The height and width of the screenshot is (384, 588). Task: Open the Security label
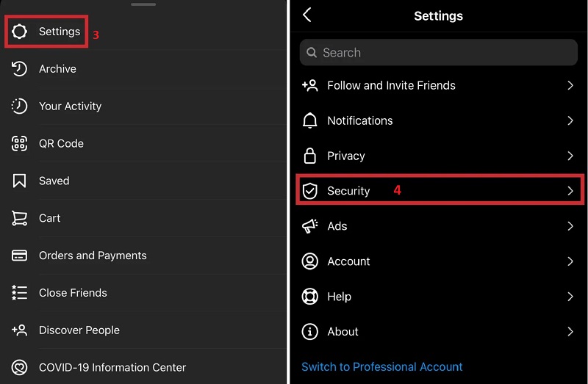pos(348,191)
